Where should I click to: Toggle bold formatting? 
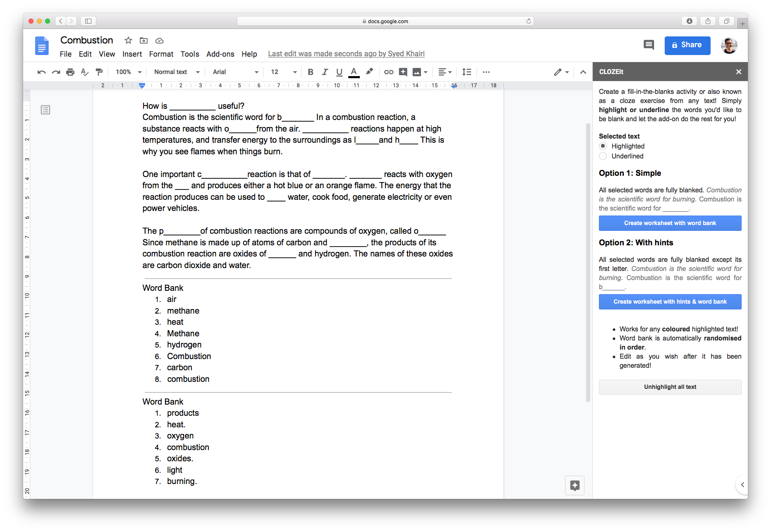point(311,72)
